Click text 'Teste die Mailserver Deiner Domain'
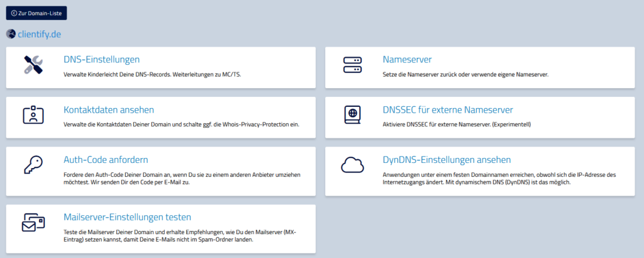 coord(111,233)
